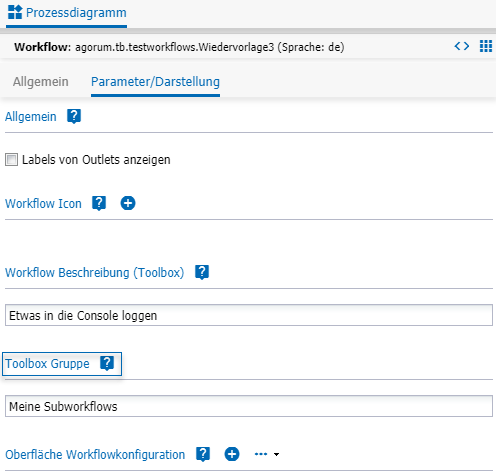Focus the Etwas in die Console loggen field

pos(249,315)
